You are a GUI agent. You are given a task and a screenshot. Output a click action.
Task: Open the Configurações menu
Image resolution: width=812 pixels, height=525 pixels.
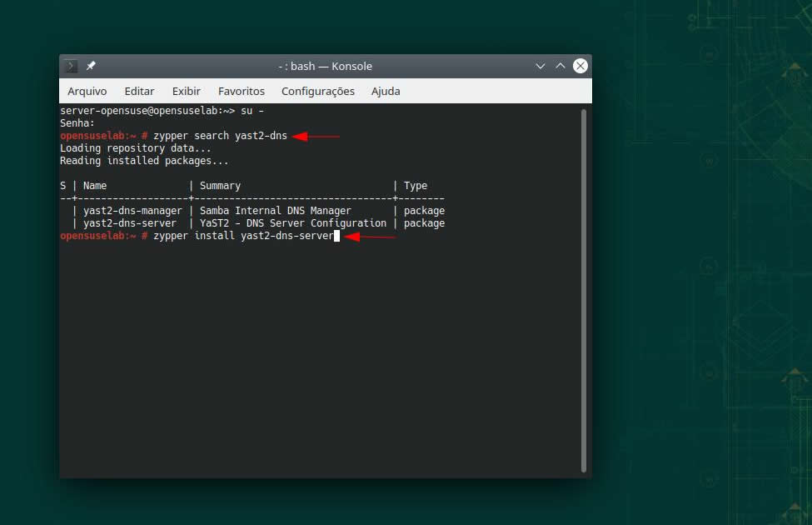click(x=317, y=91)
